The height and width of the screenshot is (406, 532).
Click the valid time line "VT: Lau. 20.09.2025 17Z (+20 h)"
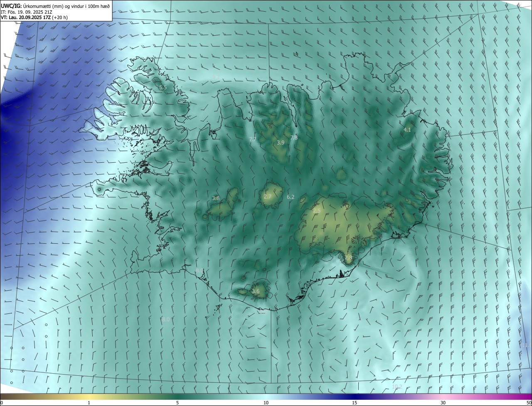(x=34, y=17)
